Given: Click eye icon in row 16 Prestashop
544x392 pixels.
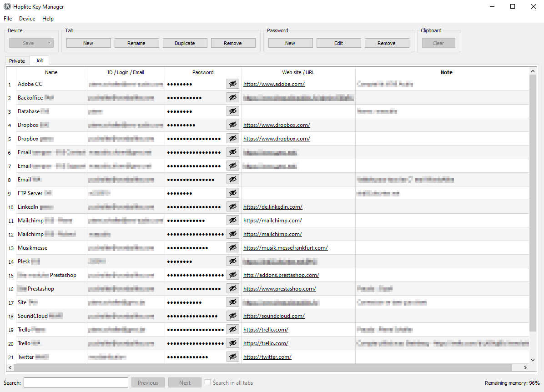Looking at the screenshot, I should (x=233, y=289).
